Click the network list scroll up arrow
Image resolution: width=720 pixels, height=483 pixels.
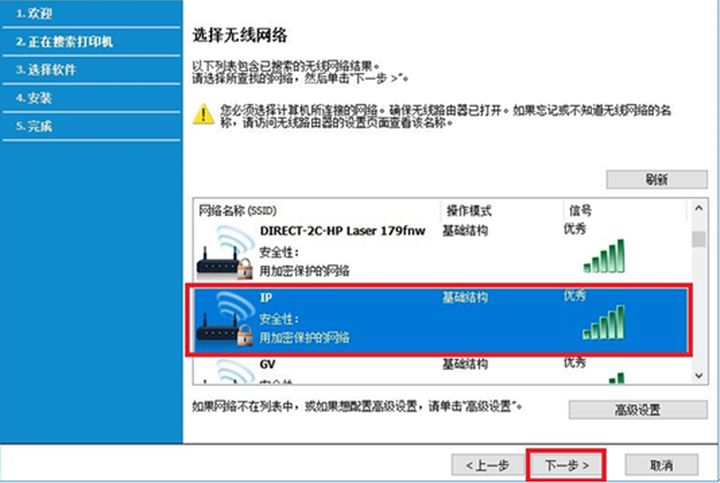tap(699, 208)
